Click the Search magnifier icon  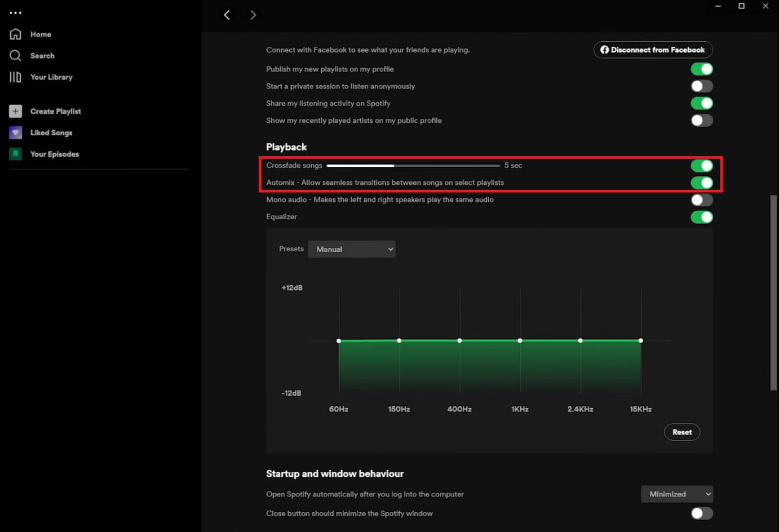click(16, 56)
